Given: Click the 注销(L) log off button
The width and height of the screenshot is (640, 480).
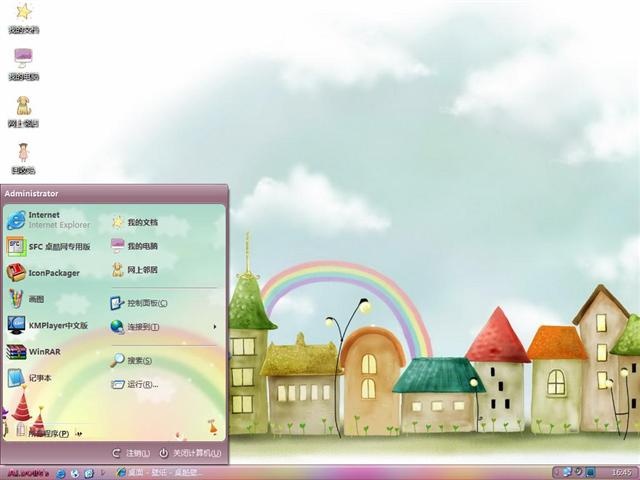Looking at the screenshot, I should click(131, 453).
